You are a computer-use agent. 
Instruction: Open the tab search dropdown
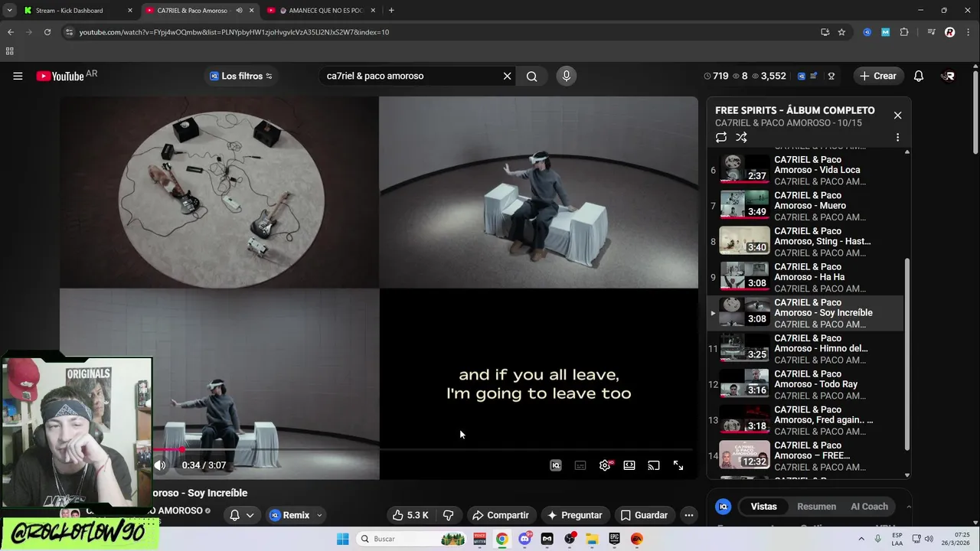pyautogui.click(x=9, y=11)
